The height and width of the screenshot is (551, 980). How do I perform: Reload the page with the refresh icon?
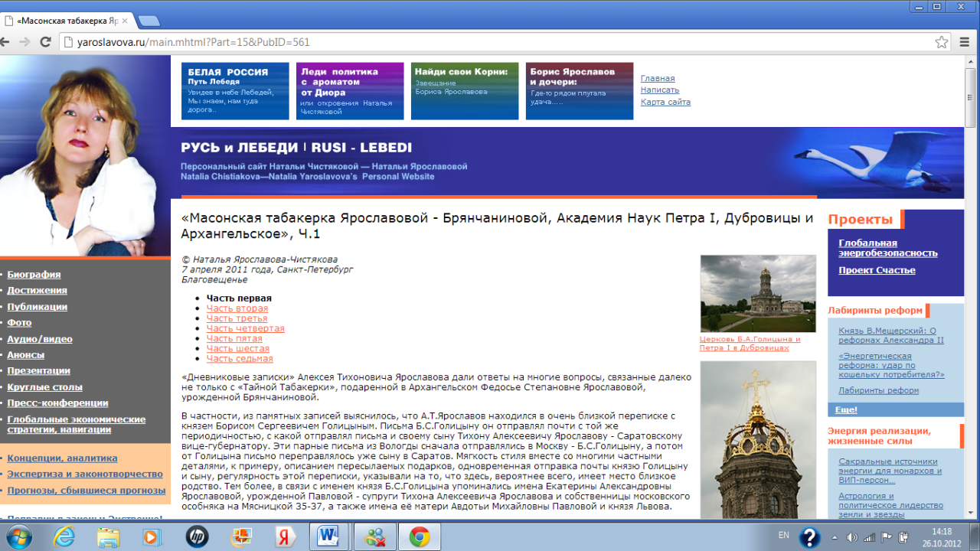pos(45,42)
